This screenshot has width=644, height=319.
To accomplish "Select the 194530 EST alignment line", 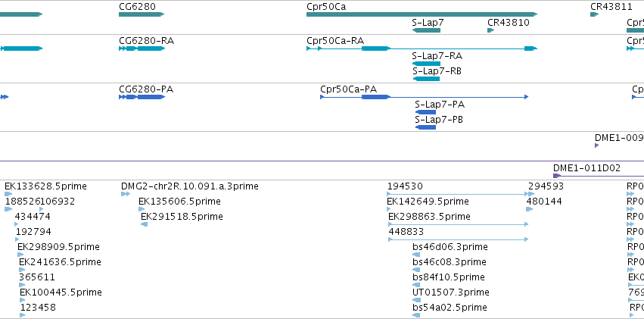I will [x=458, y=194].
